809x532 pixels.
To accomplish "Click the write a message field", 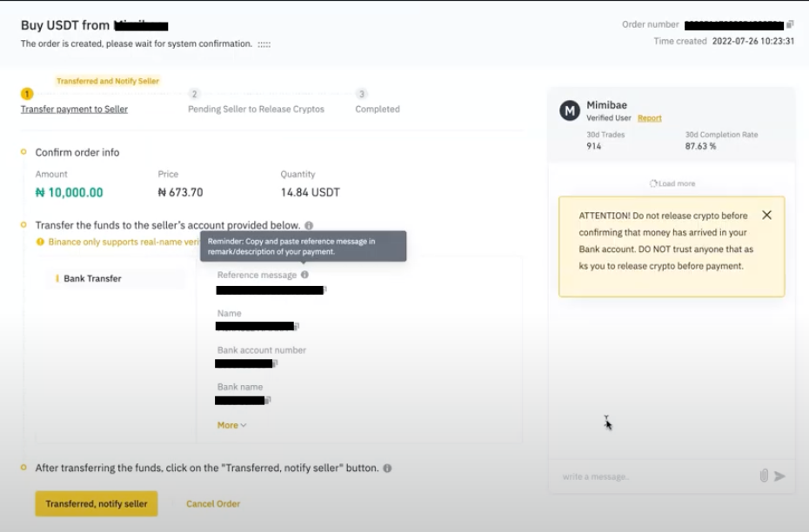I will [x=652, y=476].
